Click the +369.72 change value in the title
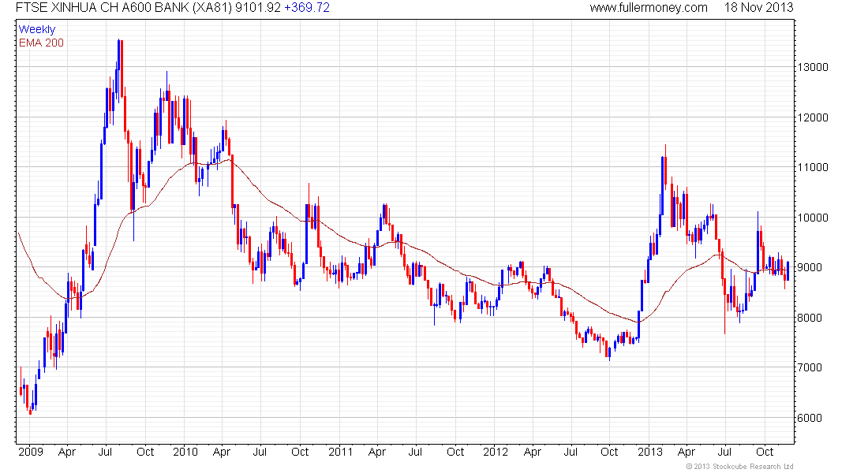868x473 pixels. [x=307, y=8]
